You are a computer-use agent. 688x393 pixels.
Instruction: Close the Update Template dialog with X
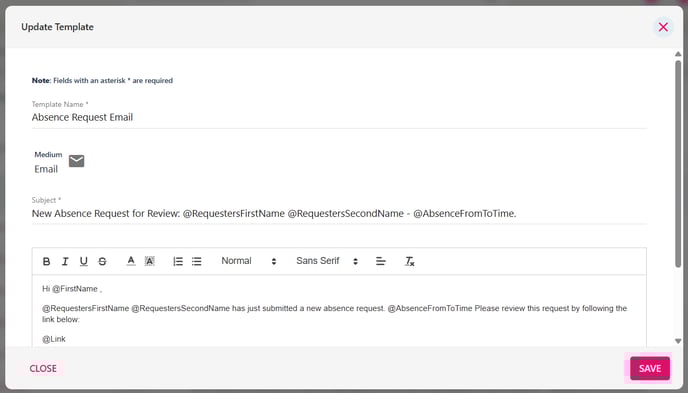click(663, 27)
